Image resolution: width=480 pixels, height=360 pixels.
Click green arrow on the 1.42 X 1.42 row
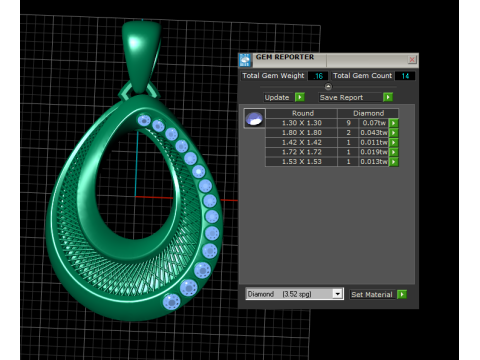pos(394,142)
